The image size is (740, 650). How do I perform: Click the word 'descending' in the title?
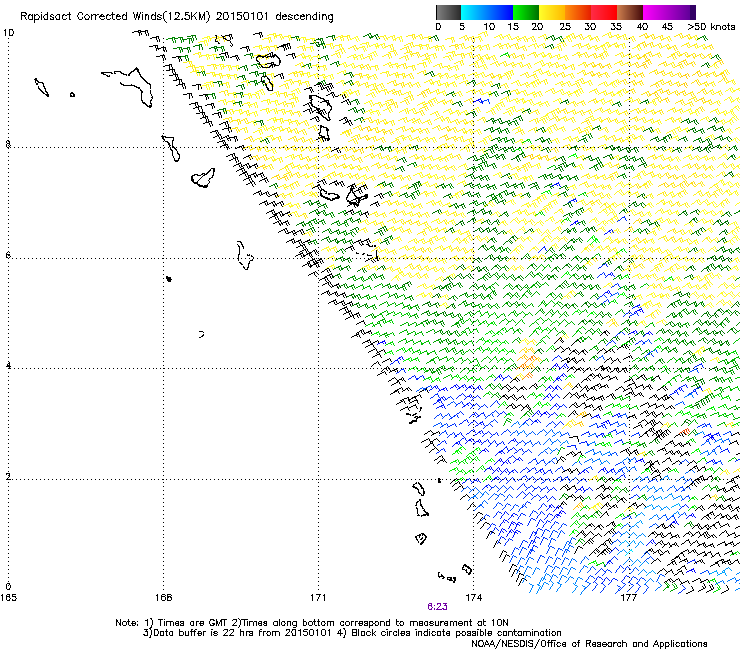coord(304,17)
